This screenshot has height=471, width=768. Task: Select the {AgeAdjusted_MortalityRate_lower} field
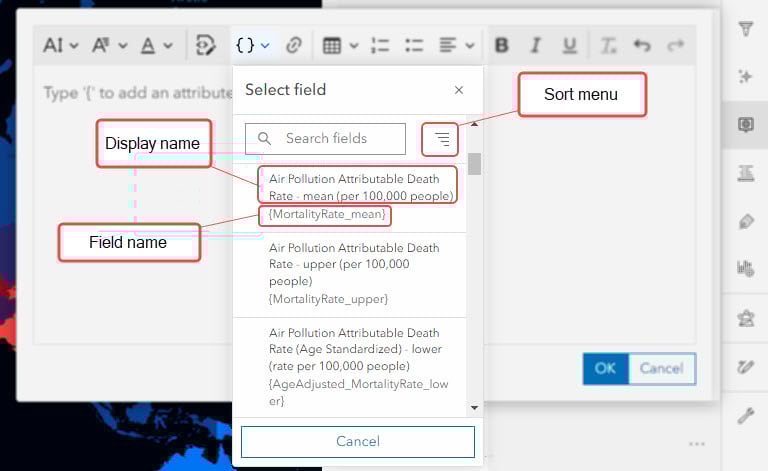click(x=349, y=367)
